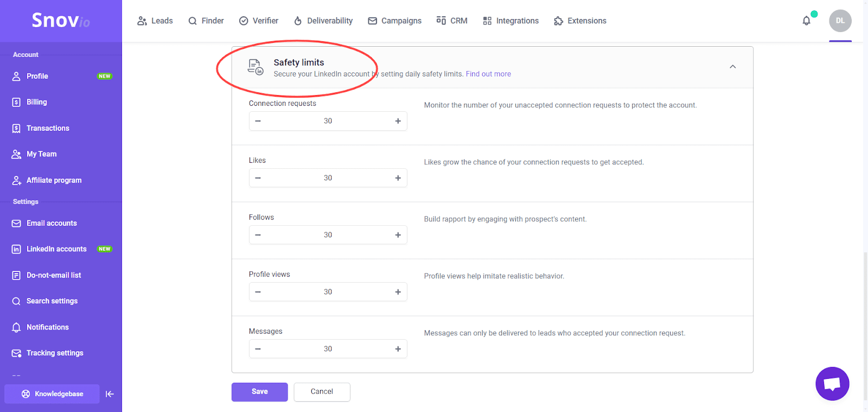The width and height of the screenshot is (868, 412).
Task: Save the safety limit settings
Action: 259,392
